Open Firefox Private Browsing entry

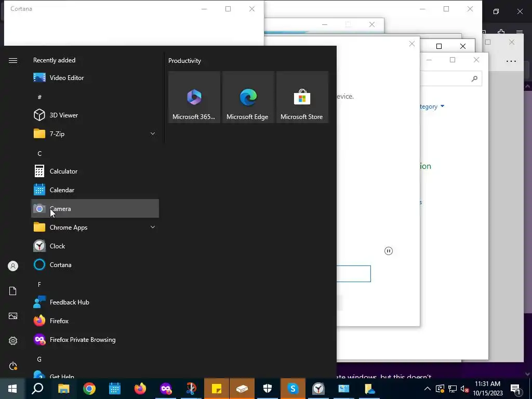(x=95, y=339)
